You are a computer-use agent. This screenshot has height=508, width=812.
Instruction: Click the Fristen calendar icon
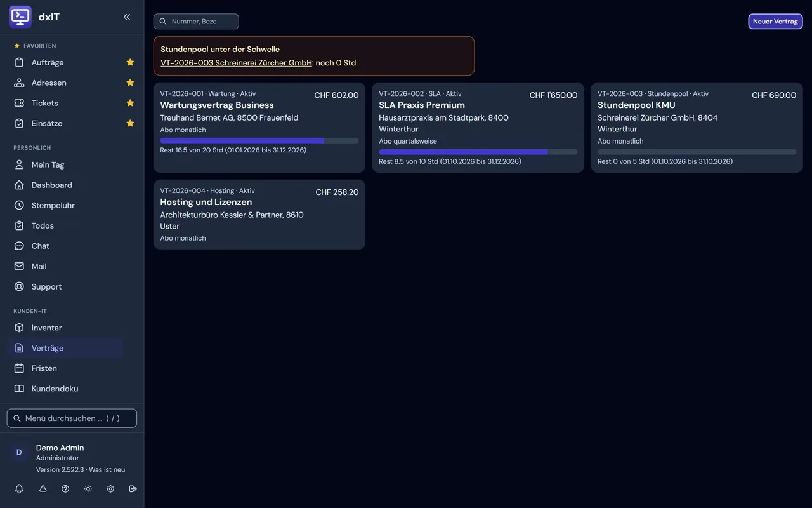(19, 368)
